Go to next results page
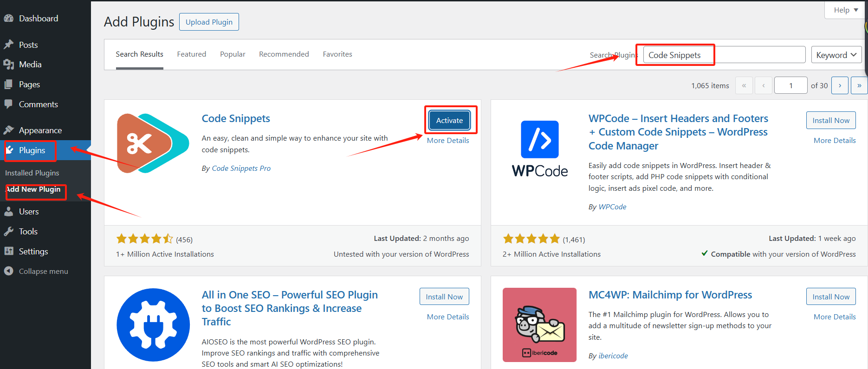 point(840,85)
